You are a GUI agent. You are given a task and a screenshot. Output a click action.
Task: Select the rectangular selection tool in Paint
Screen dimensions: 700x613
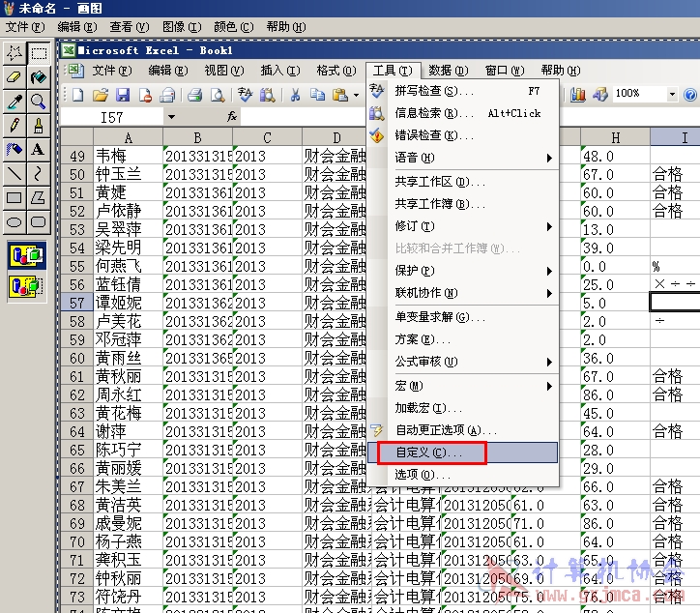39,53
